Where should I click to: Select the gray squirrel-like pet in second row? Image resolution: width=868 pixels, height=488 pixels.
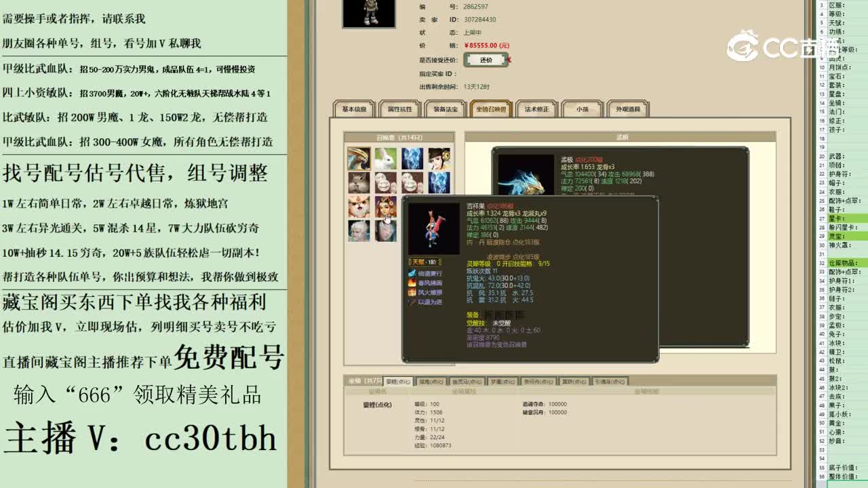tap(359, 182)
